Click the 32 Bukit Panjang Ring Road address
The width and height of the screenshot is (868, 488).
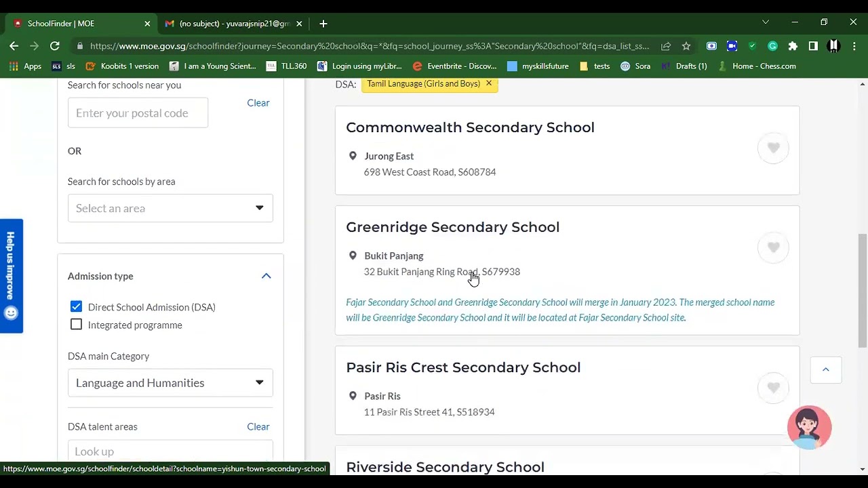[442, 272]
